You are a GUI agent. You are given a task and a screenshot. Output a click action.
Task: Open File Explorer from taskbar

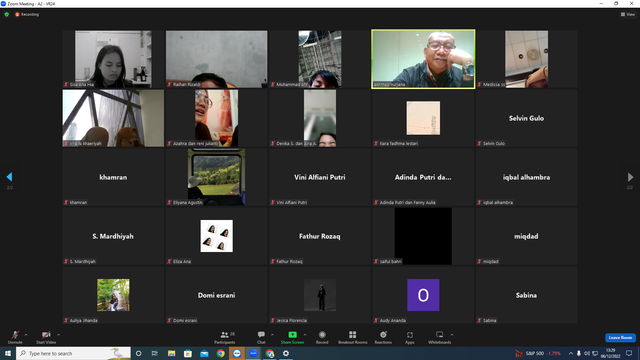tap(171, 353)
